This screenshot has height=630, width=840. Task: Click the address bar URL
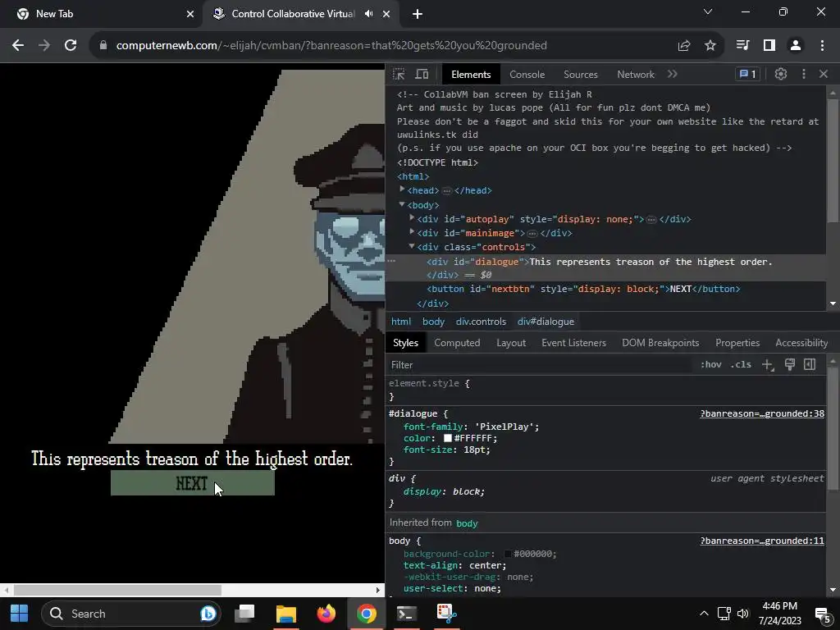point(331,46)
